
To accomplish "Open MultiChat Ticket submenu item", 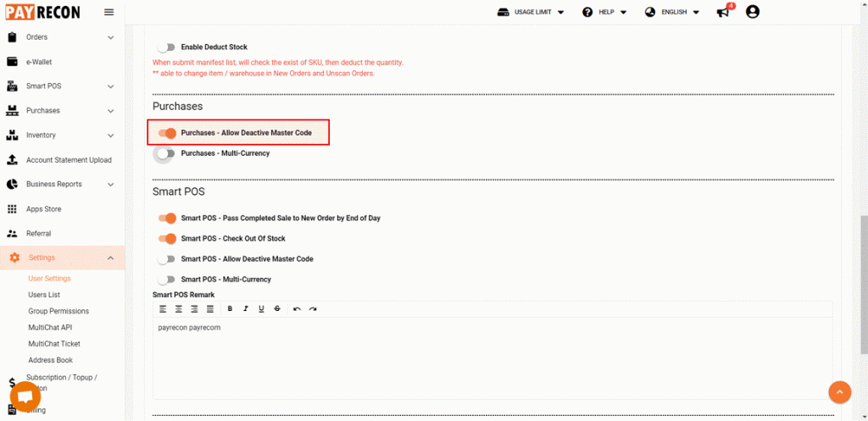I will pos(54,344).
